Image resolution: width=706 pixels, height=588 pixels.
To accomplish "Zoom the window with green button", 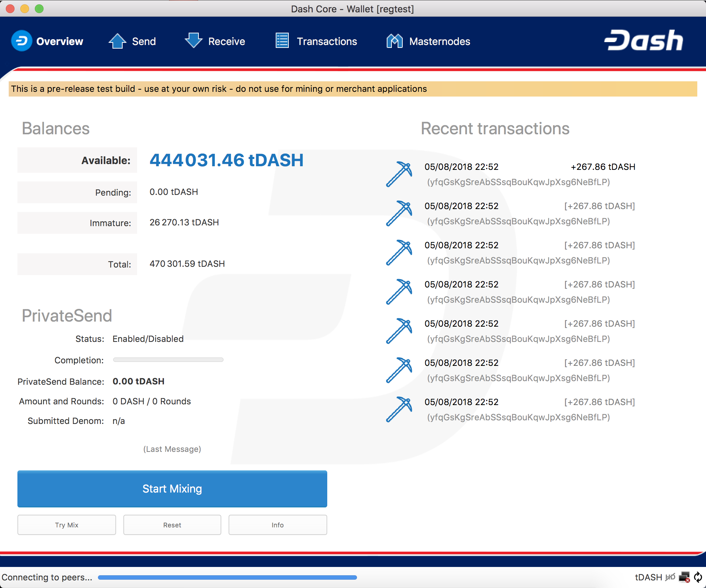I will 39,9.
